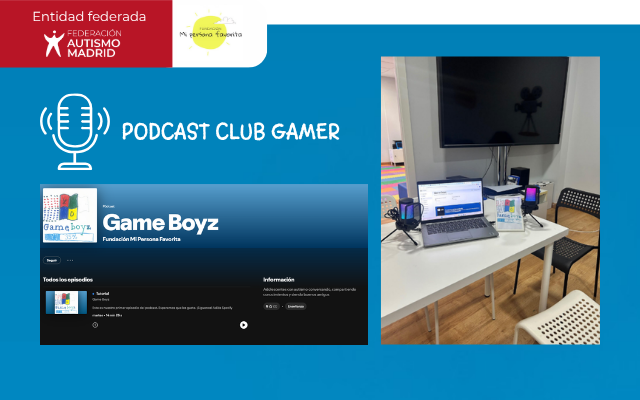Screen dimensions: 640x400
Task: Click the add-to-list icon under Tutorial episode
Action: tap(95, 325)
